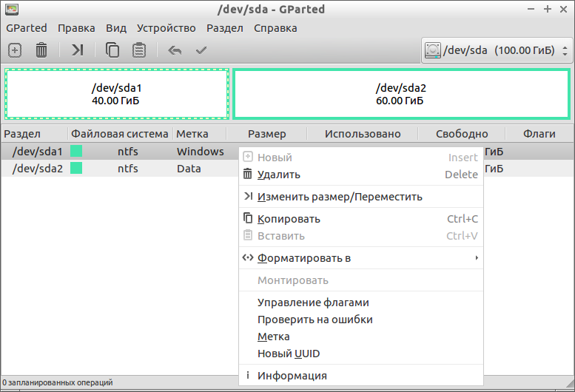Choose Удалить from the context menu
The image size is (575, 392).
[x=361, y=175]
